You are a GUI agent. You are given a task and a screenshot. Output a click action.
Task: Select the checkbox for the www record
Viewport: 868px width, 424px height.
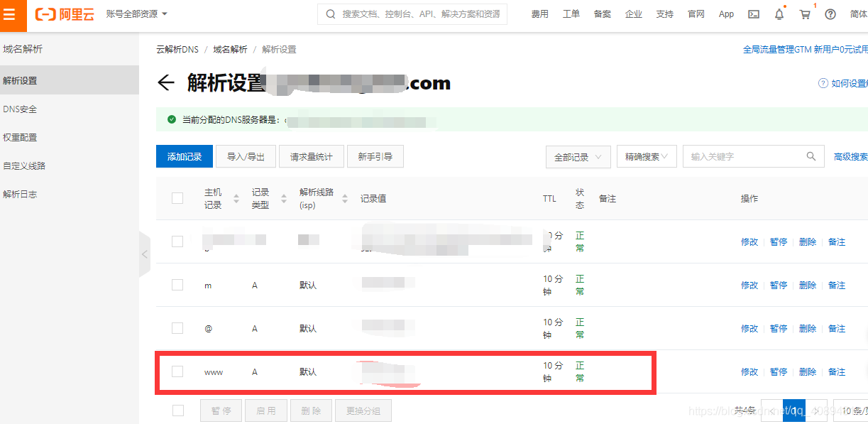[177, 371]
